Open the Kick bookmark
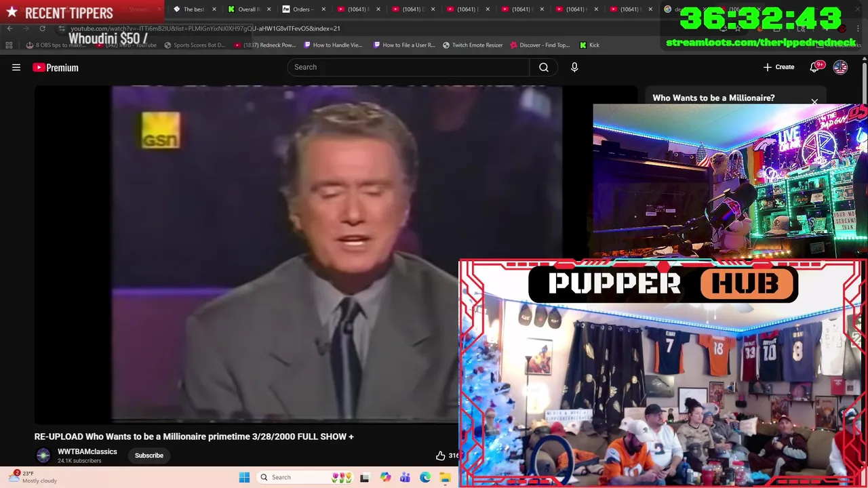Screen dimensions: 868x488 pos(589,45)
